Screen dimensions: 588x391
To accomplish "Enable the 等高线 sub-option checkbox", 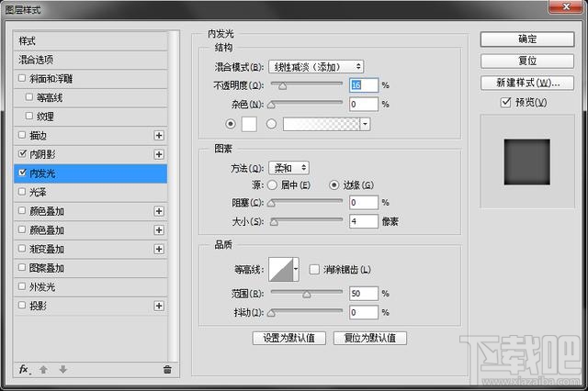I will point(29,97).
